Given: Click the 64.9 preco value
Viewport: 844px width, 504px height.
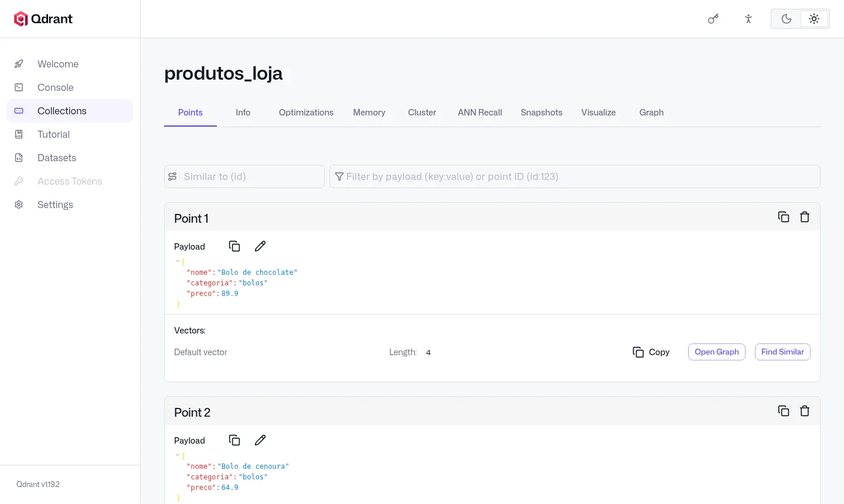Looking at the screenshot, I should click(x=230, y=488).
